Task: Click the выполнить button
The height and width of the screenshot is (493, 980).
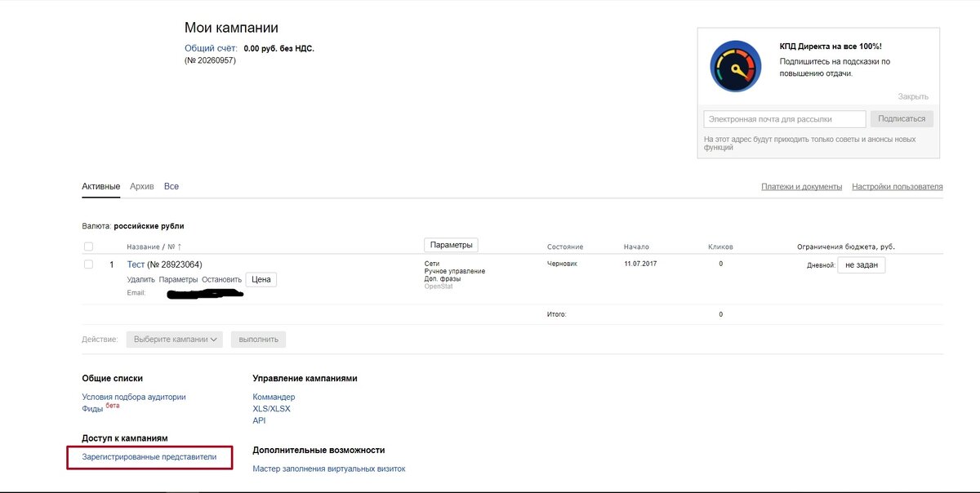Action: coord(258,339)
